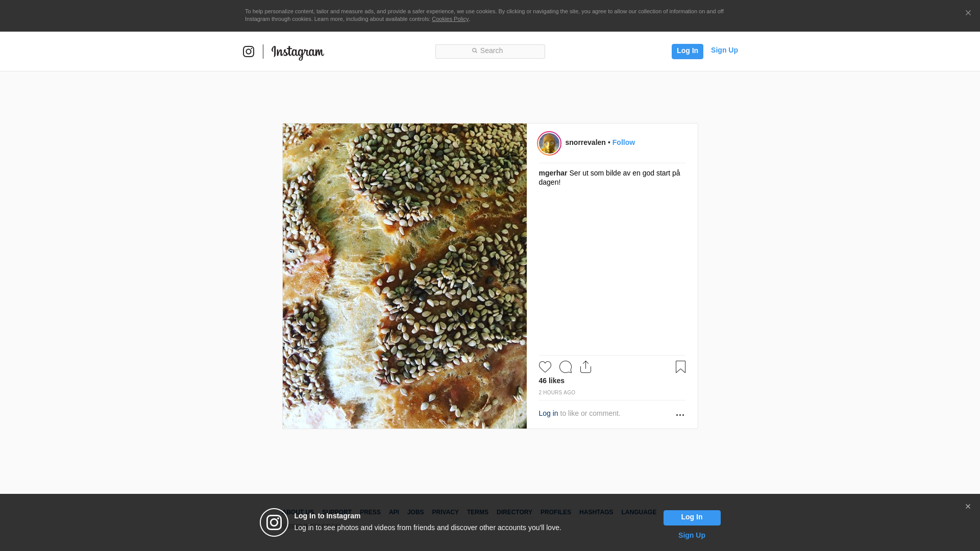Click Sign Up in bottom banner
The width and height of the screenshot is (980, 551).
click(x=692, y=535)
